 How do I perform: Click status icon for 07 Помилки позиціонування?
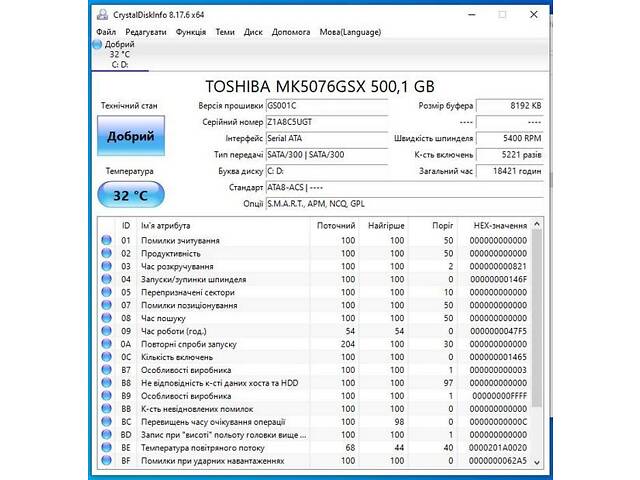(x=107, y=305)
